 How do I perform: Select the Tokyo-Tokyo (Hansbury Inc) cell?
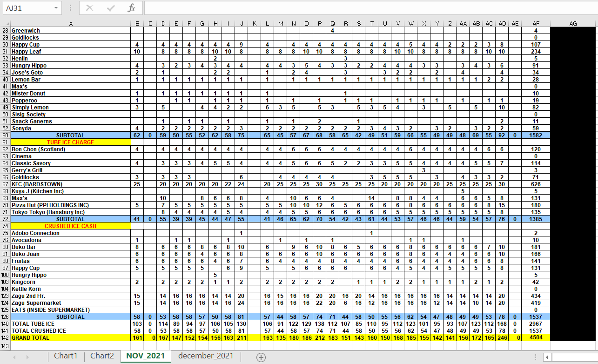pos(70,212)
